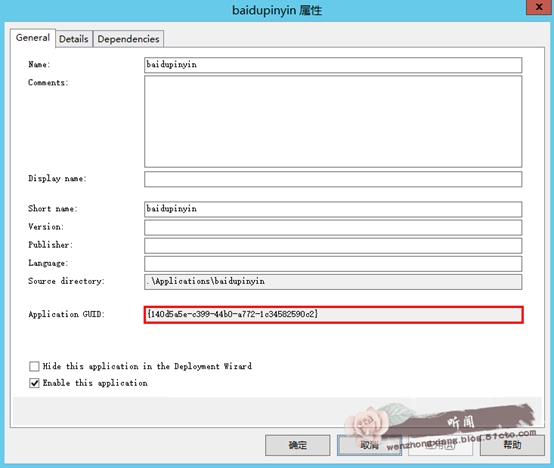Click the Version input field

click(333, 227)
